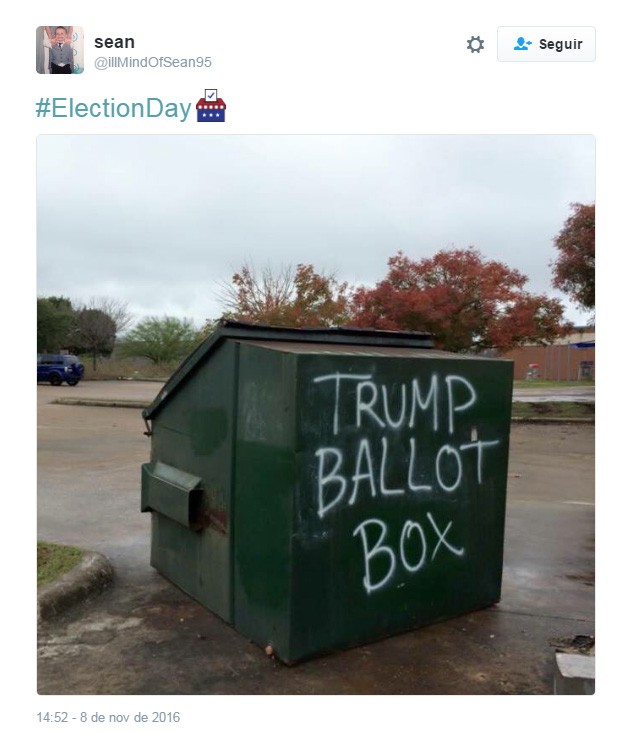Viewport: 627px width, 736px height.
Task: Click the "TRUMP" graffiti text in the photo
Action: pos(396,402)
